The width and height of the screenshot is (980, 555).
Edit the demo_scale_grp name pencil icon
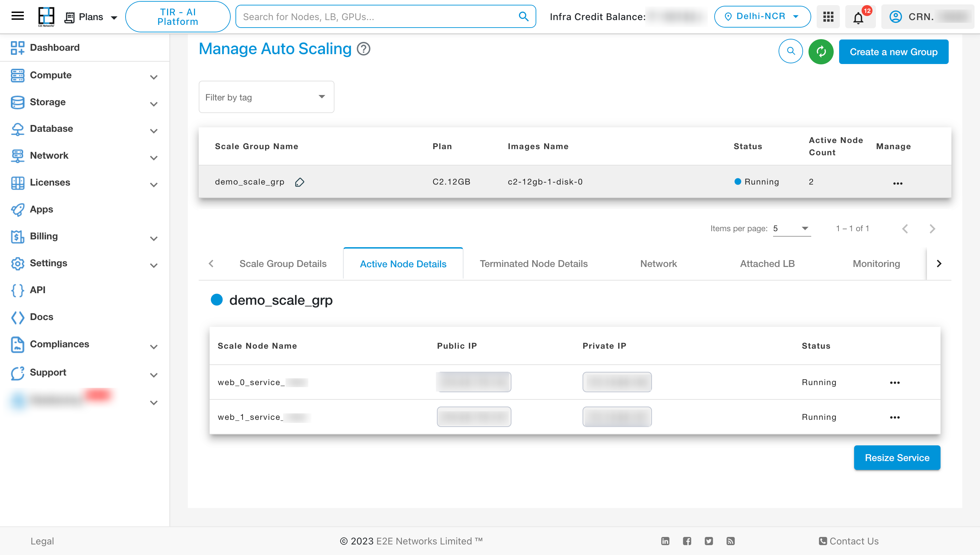tap(299, 182)
